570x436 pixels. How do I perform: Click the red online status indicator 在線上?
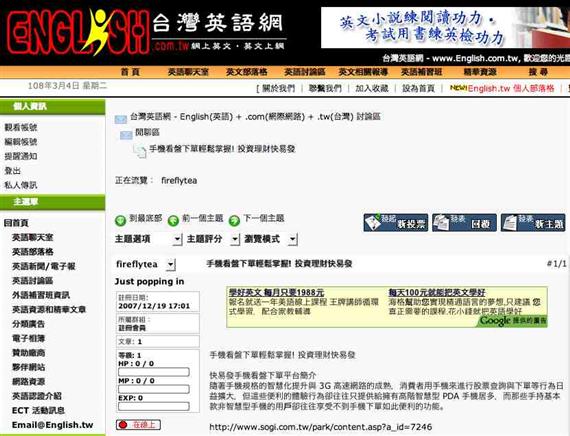pos(138,424)
